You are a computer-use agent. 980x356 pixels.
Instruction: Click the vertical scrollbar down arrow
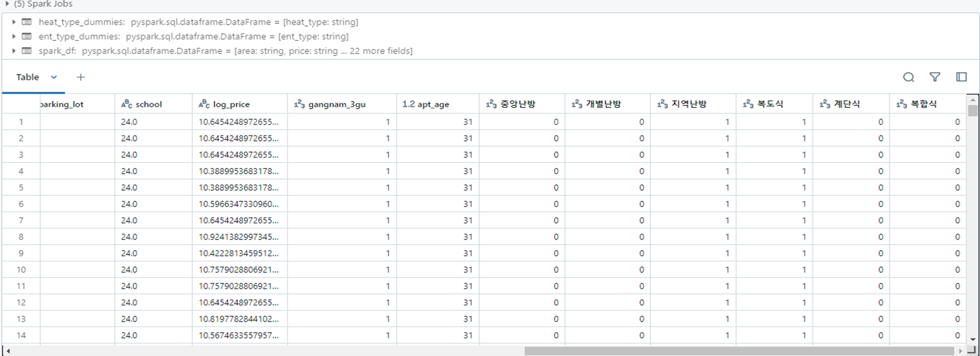pyautogui.click(x=972, y=339)
